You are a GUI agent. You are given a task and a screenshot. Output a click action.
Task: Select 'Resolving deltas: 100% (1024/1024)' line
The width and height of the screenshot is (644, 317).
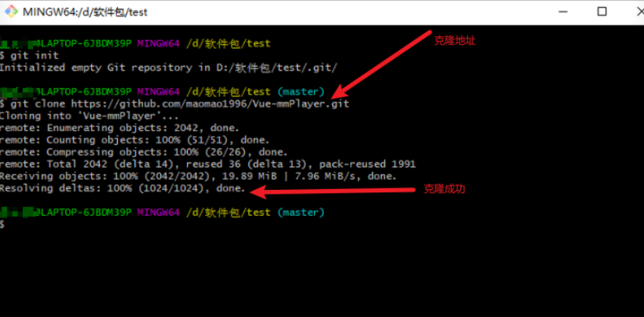point(123,188)
